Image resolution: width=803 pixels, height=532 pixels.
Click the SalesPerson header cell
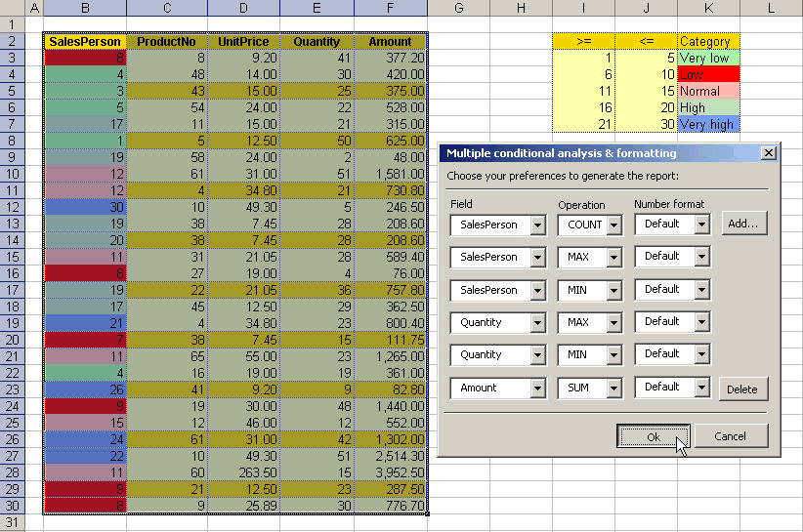[x=85, y=41]
